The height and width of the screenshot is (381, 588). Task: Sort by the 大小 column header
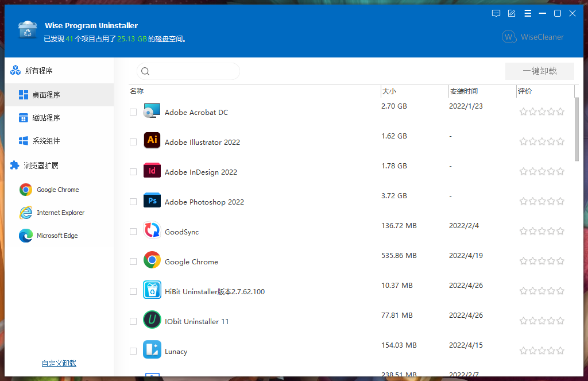pyautogui.click(x=415, y=91)
